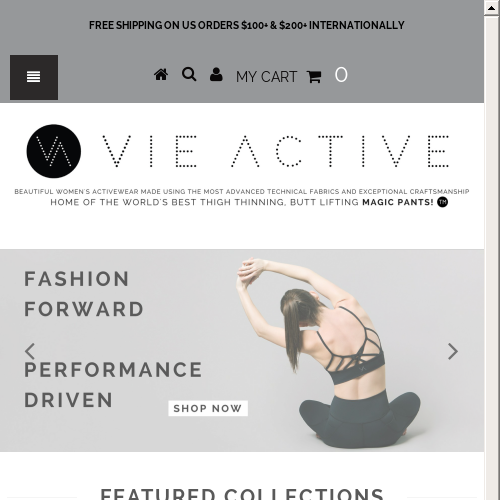Click the scrollbar up arrow
This screenshot has width=500, height=500.
(x=491, y=8)
